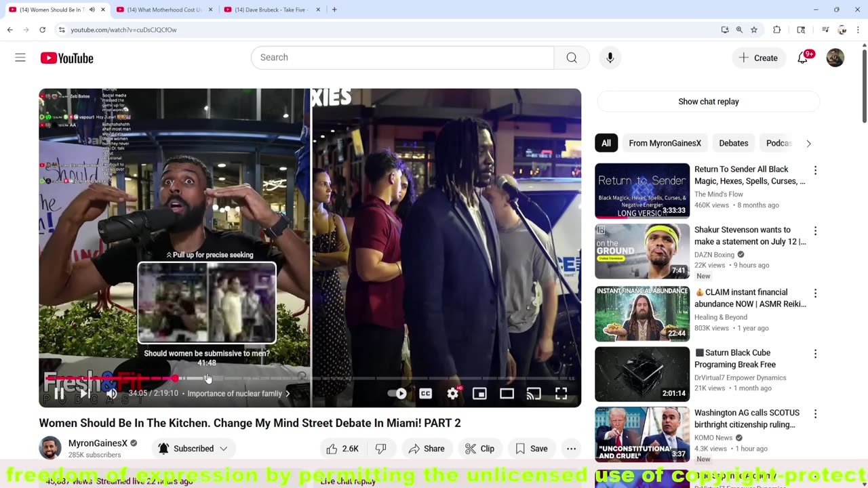868x488 pixels.
Task: Switch to What Motherhood Cost Us tab
Action: 164,9
